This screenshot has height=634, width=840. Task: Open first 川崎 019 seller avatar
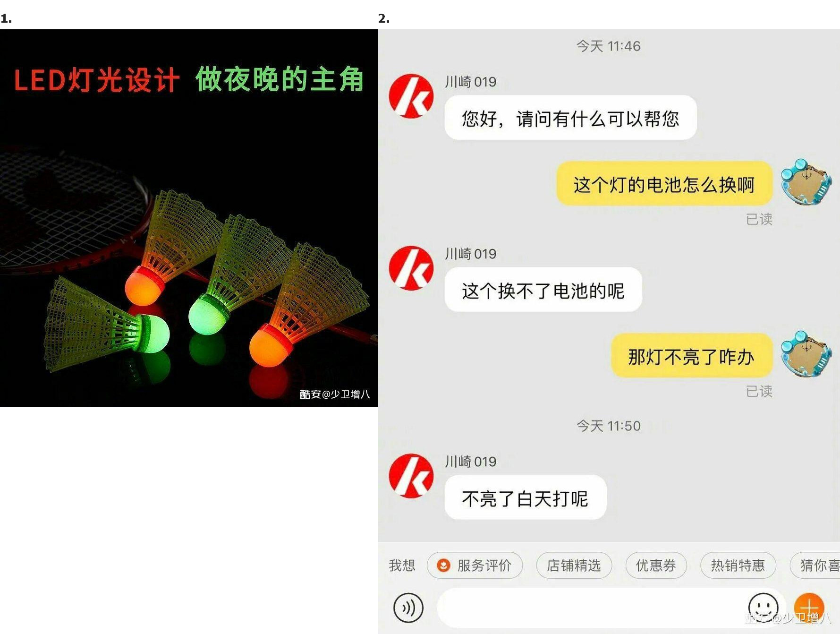point(411,96)
